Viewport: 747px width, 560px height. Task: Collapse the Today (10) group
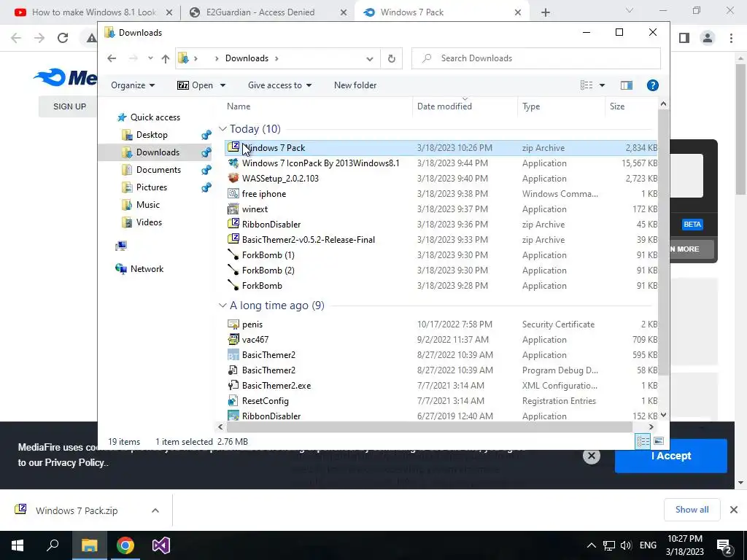(222, 128)
